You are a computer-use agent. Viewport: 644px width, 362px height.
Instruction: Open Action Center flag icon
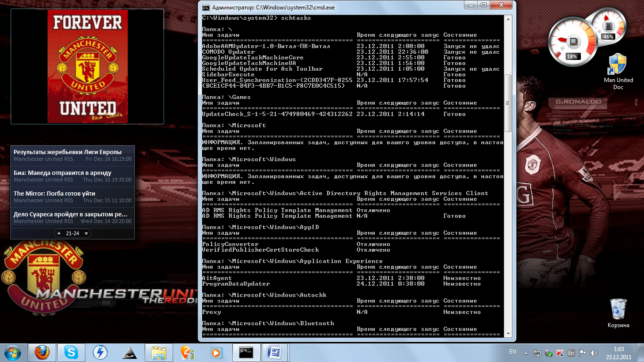tap(582, 353)
